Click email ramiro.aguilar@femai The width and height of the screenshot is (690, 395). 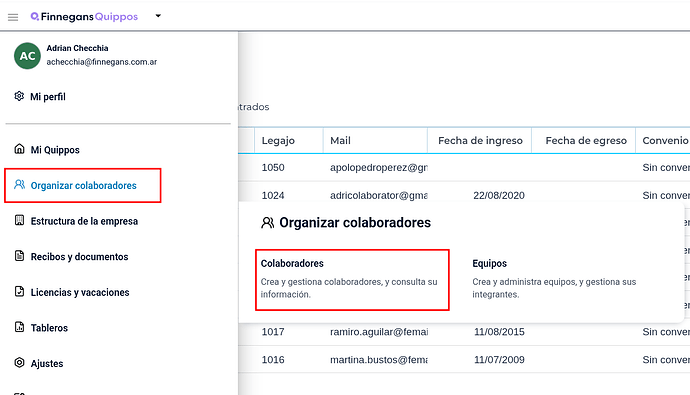pos(379,332)
